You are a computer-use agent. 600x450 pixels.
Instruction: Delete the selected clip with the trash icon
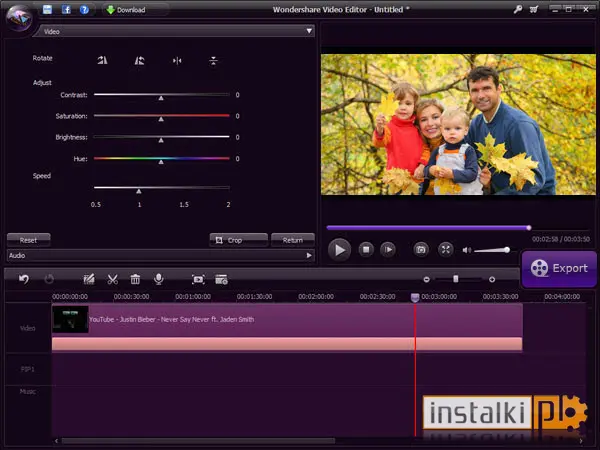click(135, 279)
